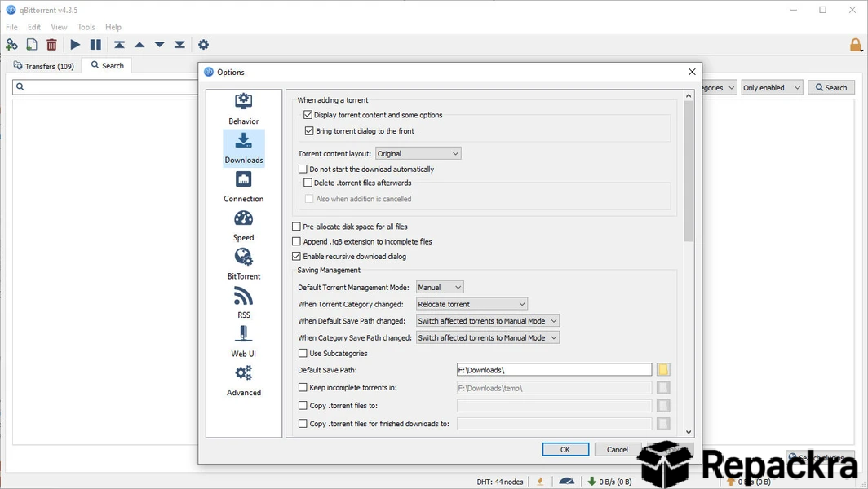Enable Delete .torrent files afterwards
Image resolution: width=868 pixels, height=489 pixels.
coord(308,183)
